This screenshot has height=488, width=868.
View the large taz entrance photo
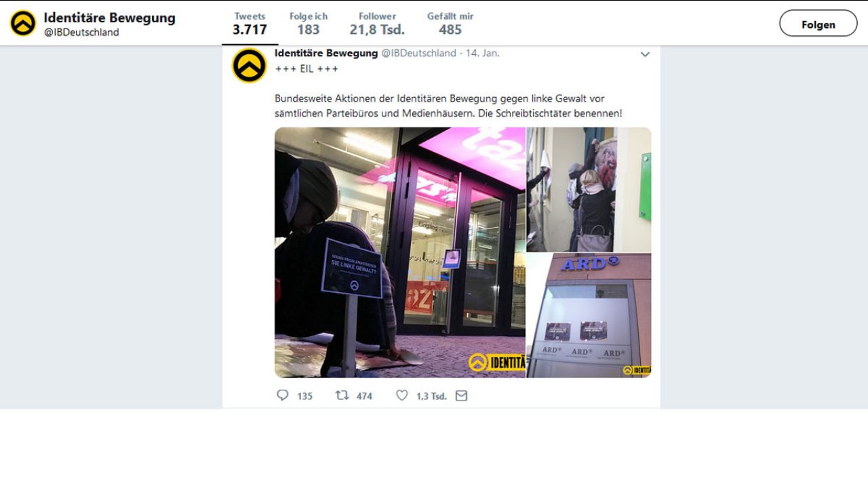point(400,252)
